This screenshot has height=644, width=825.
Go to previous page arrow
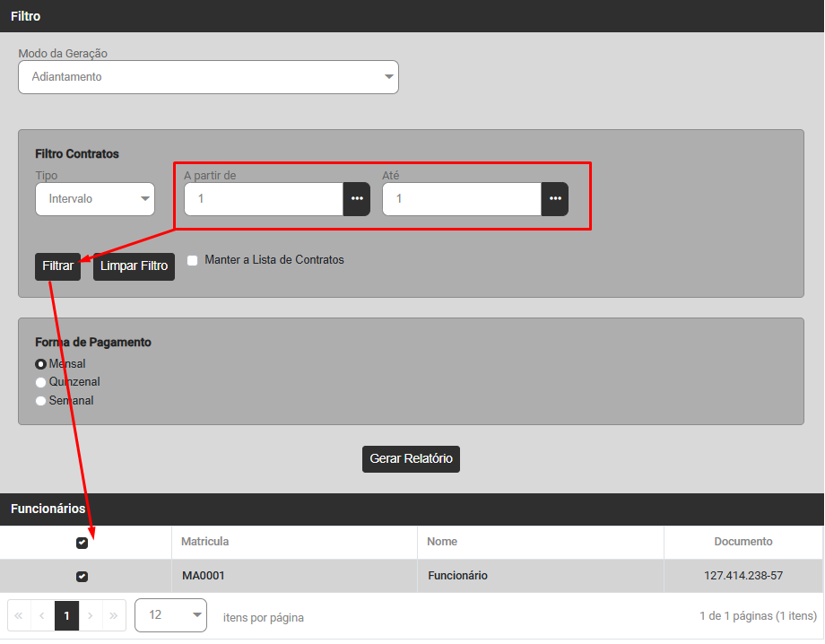(x=42, y=616)
